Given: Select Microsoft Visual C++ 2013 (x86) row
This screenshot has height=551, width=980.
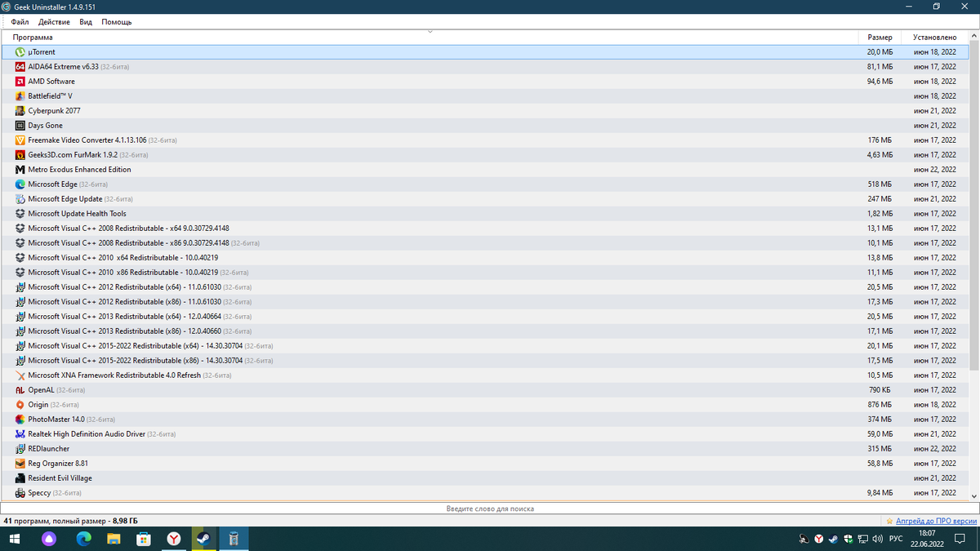Looking at the screenshot, I should (483, 331).
